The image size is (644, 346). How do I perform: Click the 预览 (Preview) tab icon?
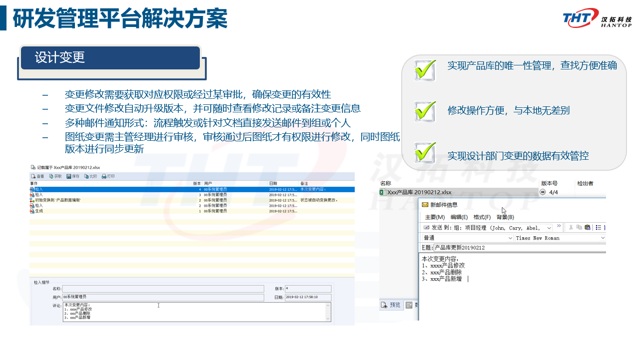coord(384,305)
